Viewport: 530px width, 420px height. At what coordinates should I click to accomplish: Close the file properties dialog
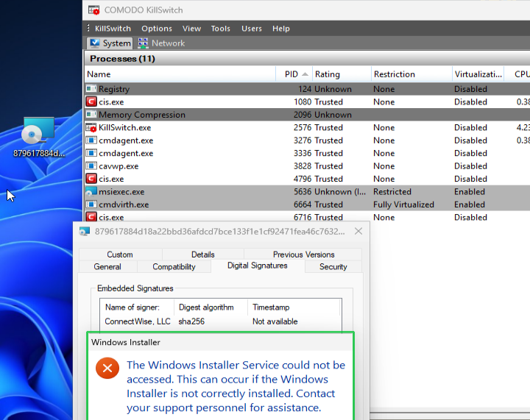pos(358,231)
